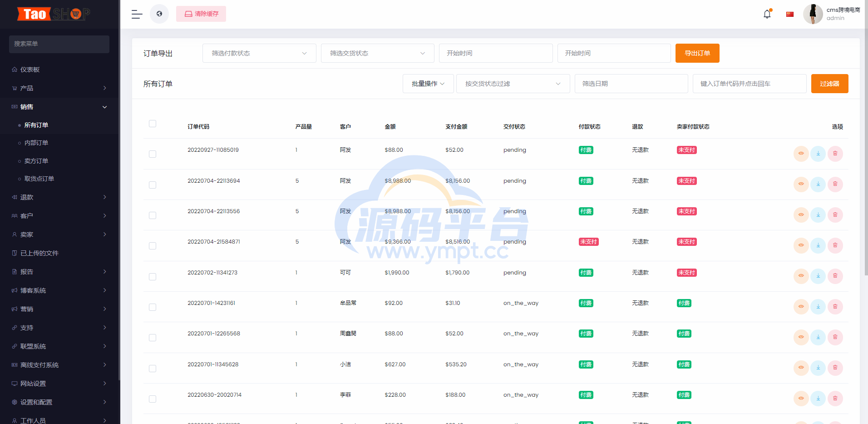
Task: Toggle the select-all orders checkbox
Action: click(x=153, y=124)
